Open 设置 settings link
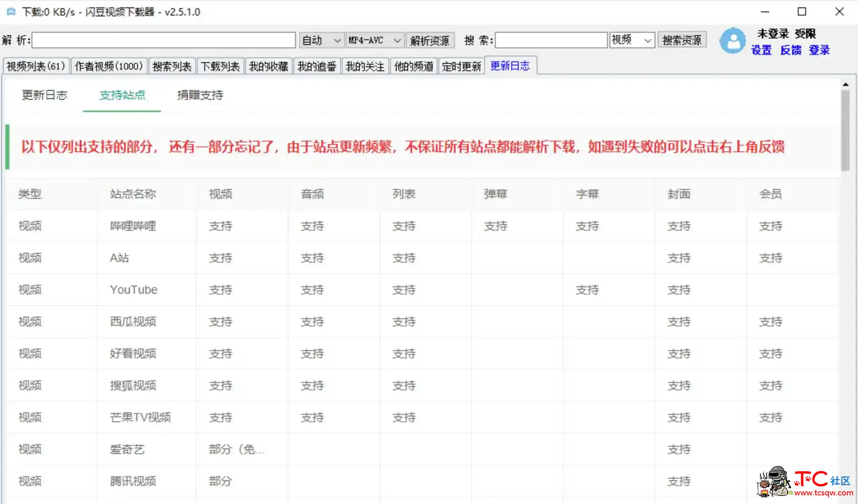The width and height of the screenshot is (858, 504). pos(761,50)
